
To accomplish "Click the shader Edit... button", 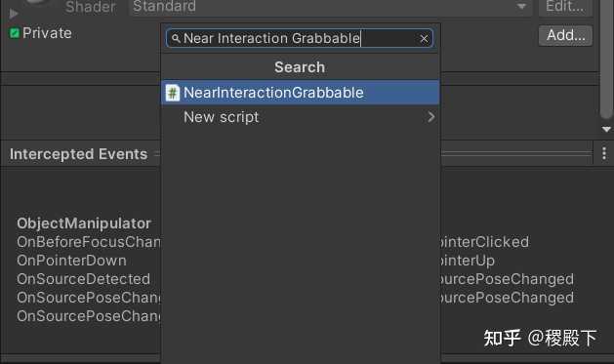I will [565, 7].
